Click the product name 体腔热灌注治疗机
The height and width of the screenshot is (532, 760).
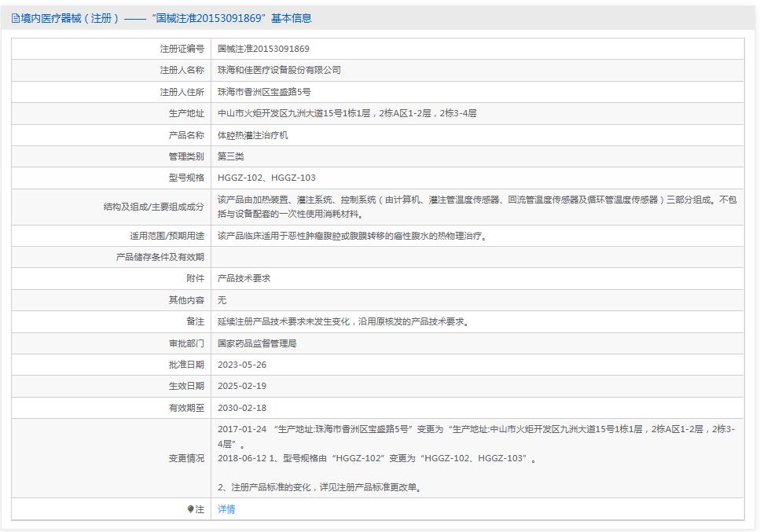pos(252,136)
